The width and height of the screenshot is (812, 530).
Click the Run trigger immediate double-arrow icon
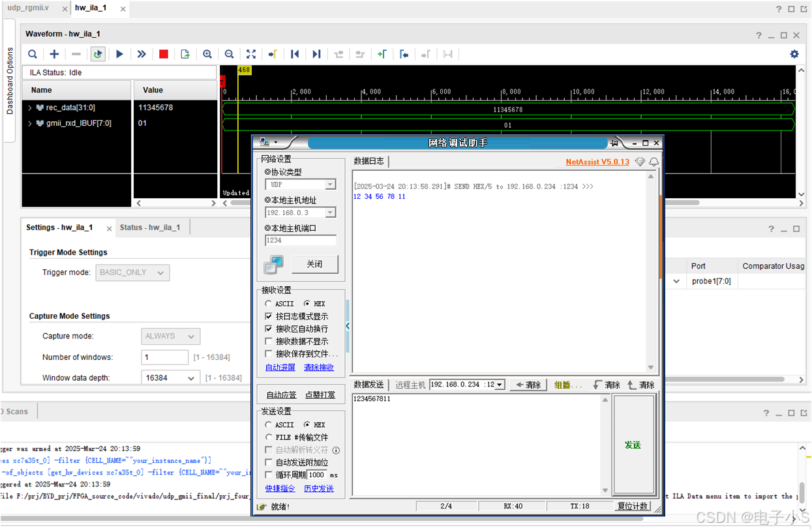142,54
